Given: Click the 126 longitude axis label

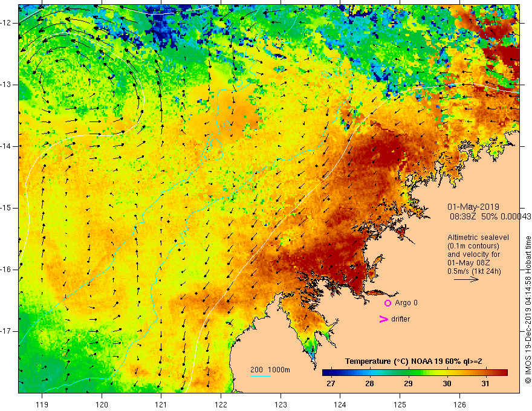Looking at the screenshot, I should point(459,404).
